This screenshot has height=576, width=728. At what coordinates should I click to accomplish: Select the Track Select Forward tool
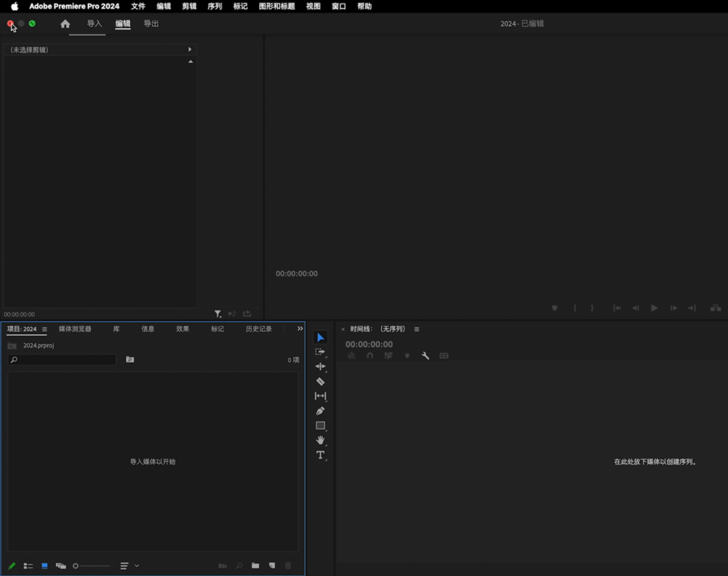pyautogui.click(x=320, y=351)
